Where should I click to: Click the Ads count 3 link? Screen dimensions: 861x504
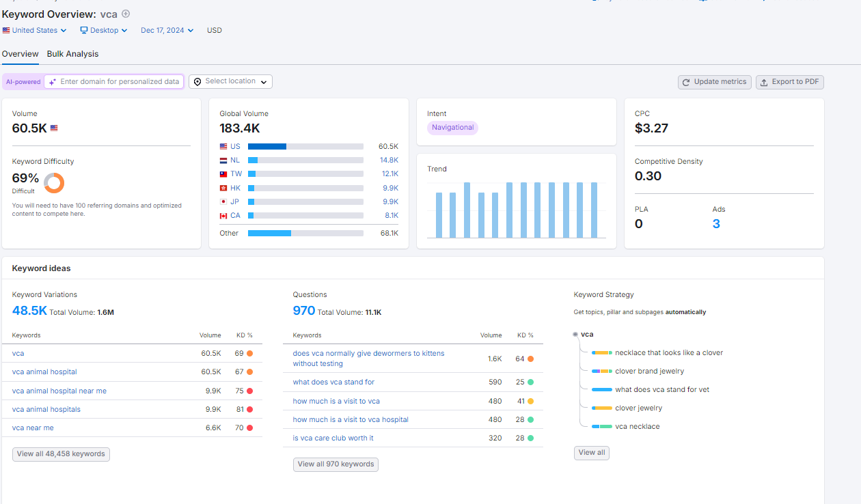click(x=716, y=224)
